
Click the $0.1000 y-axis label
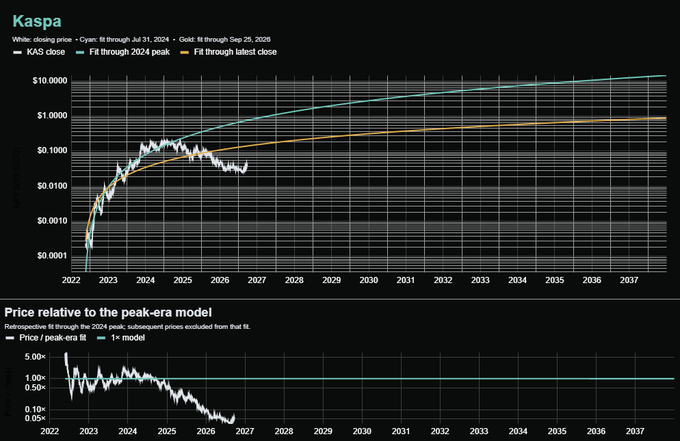(x=52, y=150)
